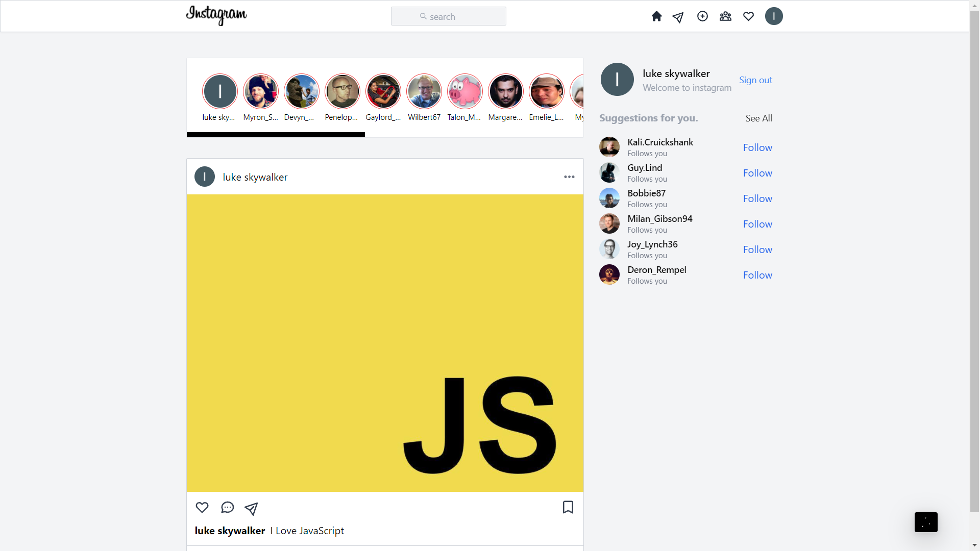Click the search input field

point(448,16)
